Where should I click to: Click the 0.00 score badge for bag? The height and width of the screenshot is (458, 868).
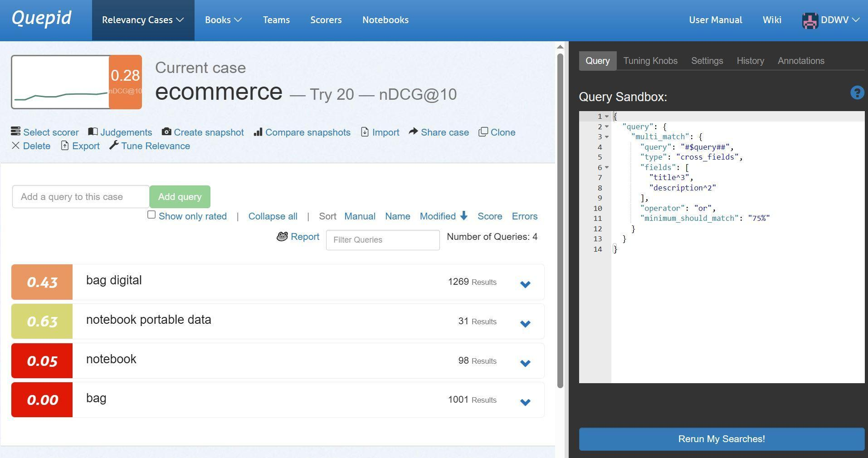tap(42, 400)
